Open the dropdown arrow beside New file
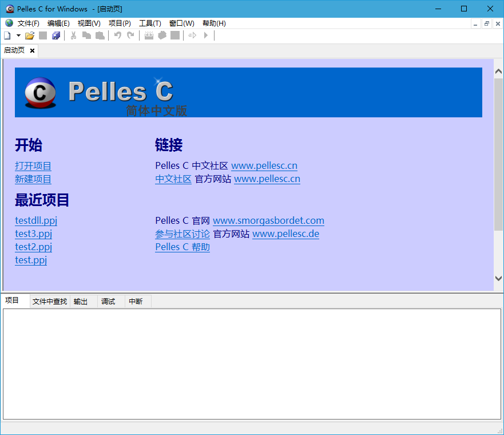This screenshot has width=504, height=435. [x=19, y=35]
